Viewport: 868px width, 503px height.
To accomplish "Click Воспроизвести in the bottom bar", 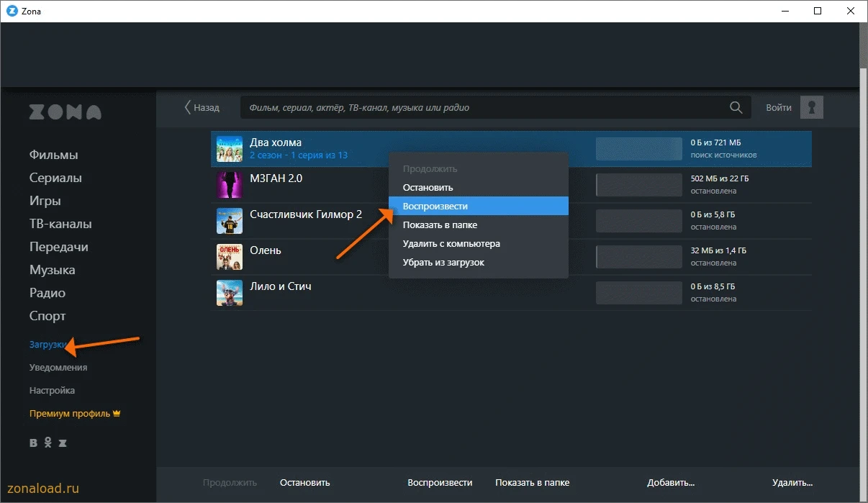I will click(x=440, y=483).
